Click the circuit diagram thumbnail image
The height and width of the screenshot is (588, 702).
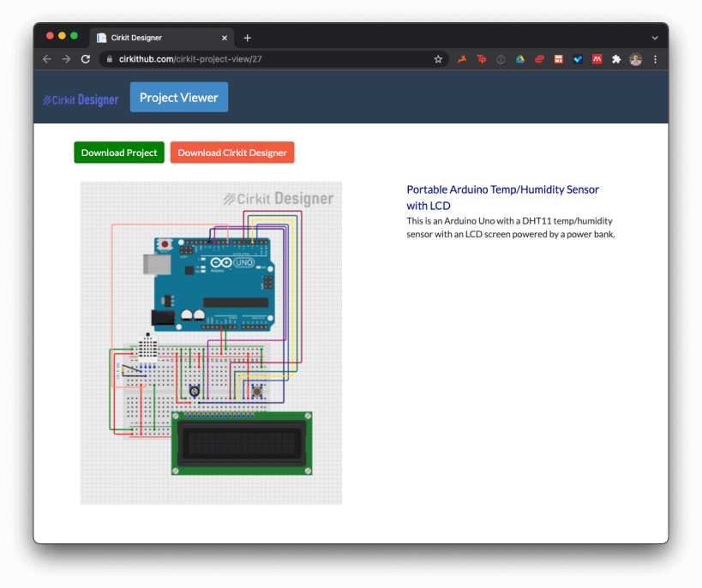(x=211, y=343)
